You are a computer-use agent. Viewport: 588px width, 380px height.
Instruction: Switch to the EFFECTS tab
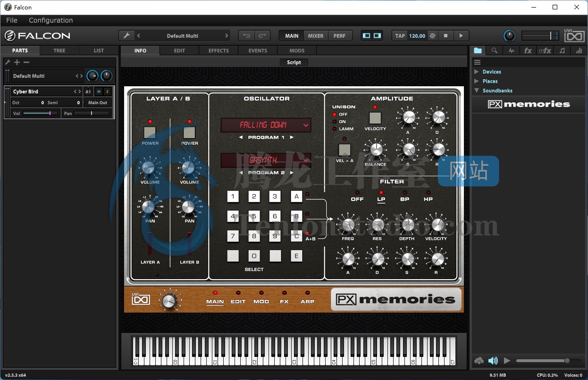click(218, 50)
